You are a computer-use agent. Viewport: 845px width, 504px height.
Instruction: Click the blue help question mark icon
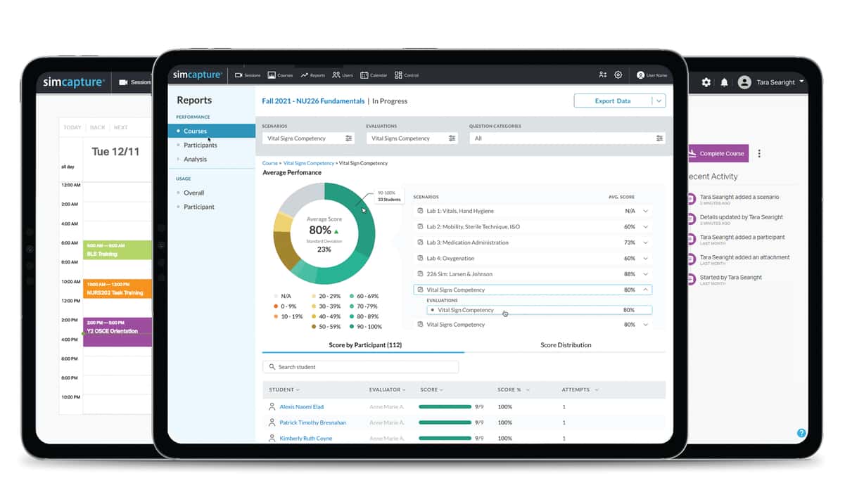point(801,433)
